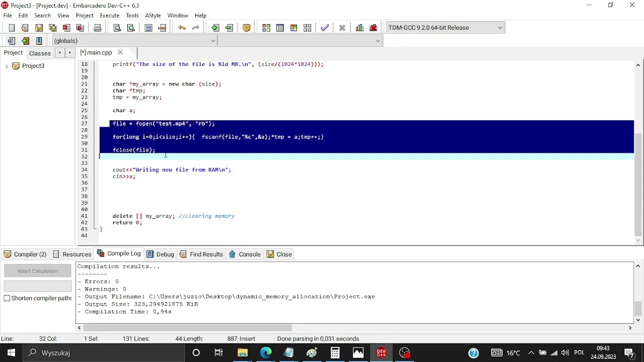Screen dimensions: 644x362
Task: Click the Close bottom panel button
Action: (279, 254)
